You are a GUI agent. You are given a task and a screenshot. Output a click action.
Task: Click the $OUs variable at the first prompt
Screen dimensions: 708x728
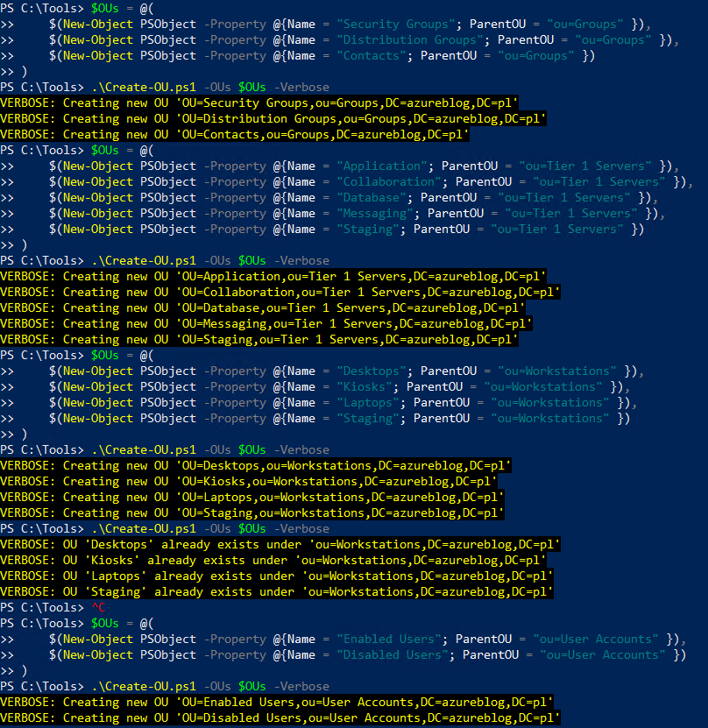pos(104,8)
